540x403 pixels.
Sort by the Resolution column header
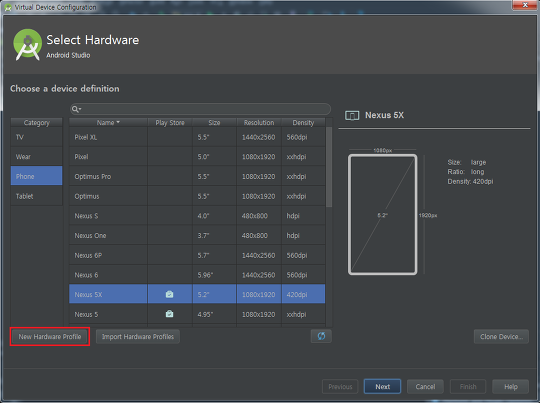click(259, 123)
